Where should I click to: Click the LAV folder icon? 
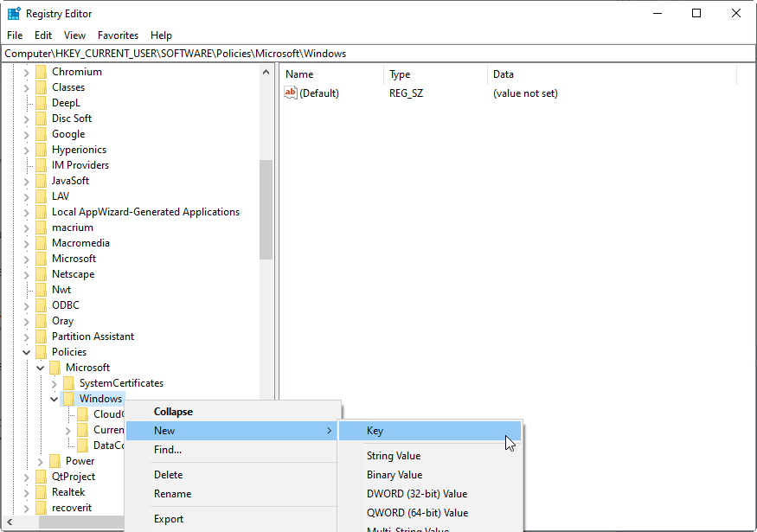click(41, 196)
